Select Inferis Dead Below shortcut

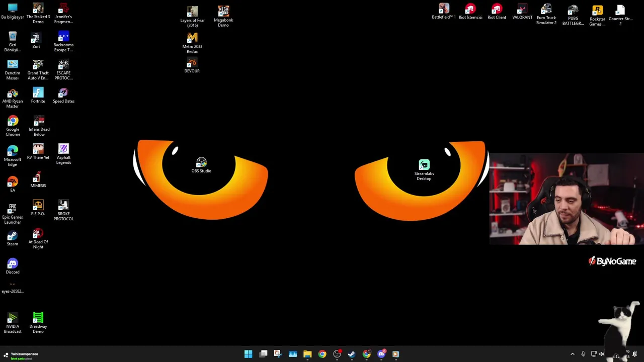point(39,126)
